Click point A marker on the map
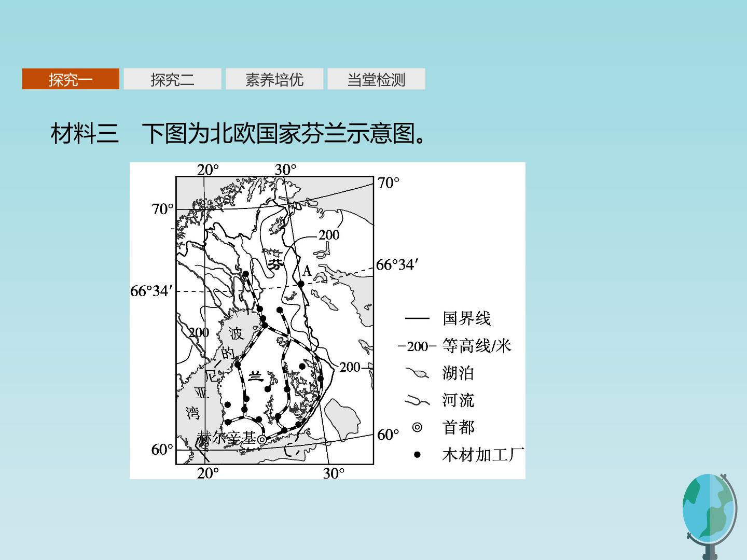This screenshot has height=560, width=747. coord(301,284)
